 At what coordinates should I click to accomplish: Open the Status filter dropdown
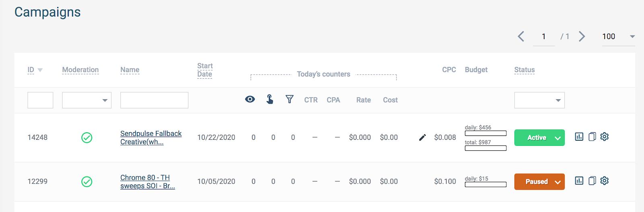pos(539,100)
